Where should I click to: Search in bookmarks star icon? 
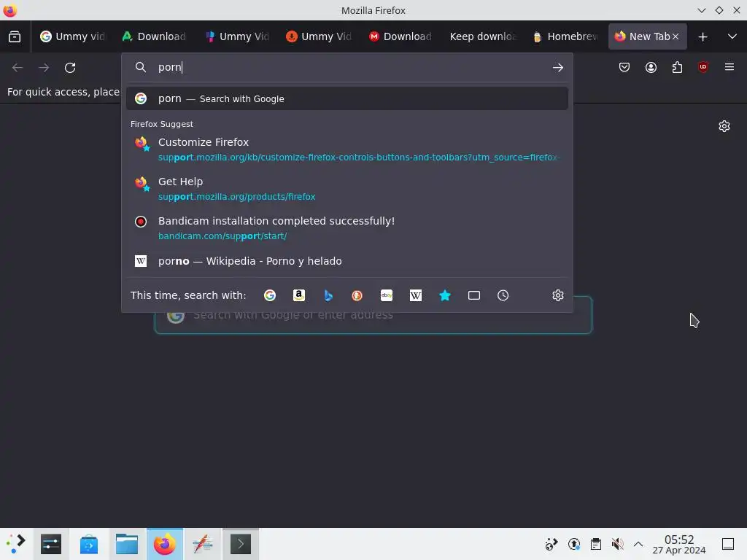pos(445,295)
